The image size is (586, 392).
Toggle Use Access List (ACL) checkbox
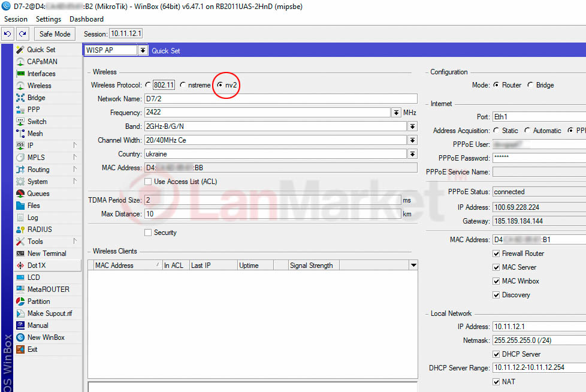click(148, 181)
